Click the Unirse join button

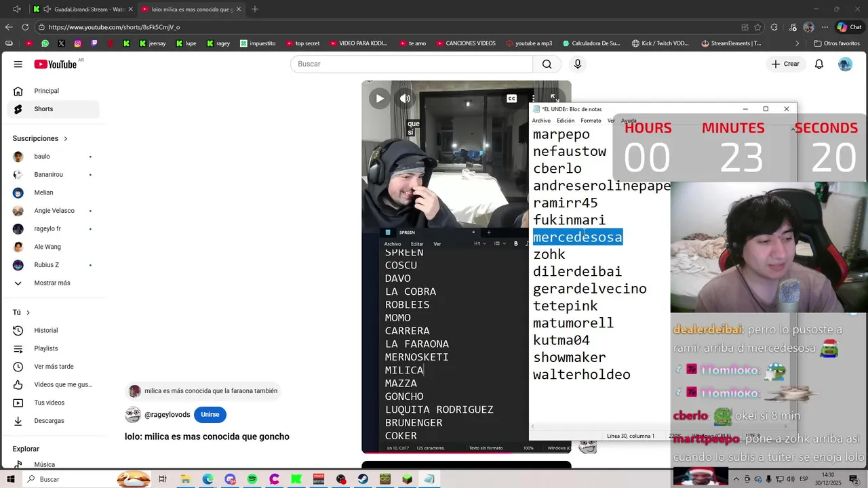[x=210, y=415]
